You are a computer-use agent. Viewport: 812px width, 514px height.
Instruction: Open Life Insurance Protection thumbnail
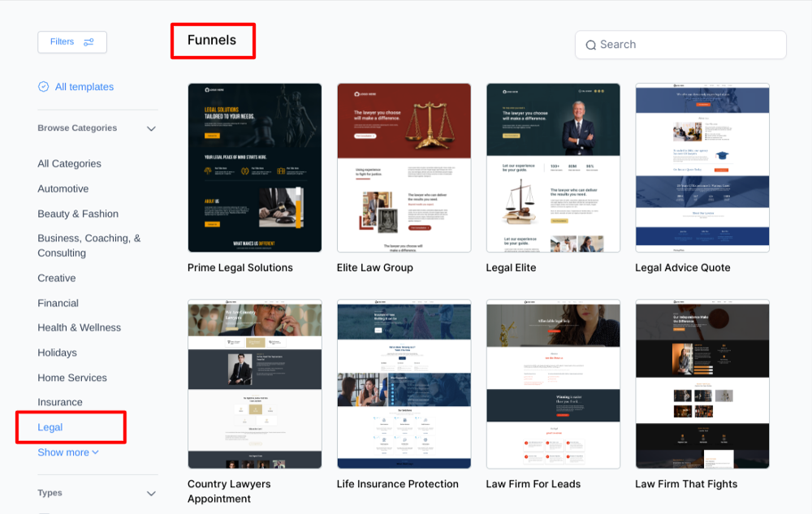tap(404, 384)
